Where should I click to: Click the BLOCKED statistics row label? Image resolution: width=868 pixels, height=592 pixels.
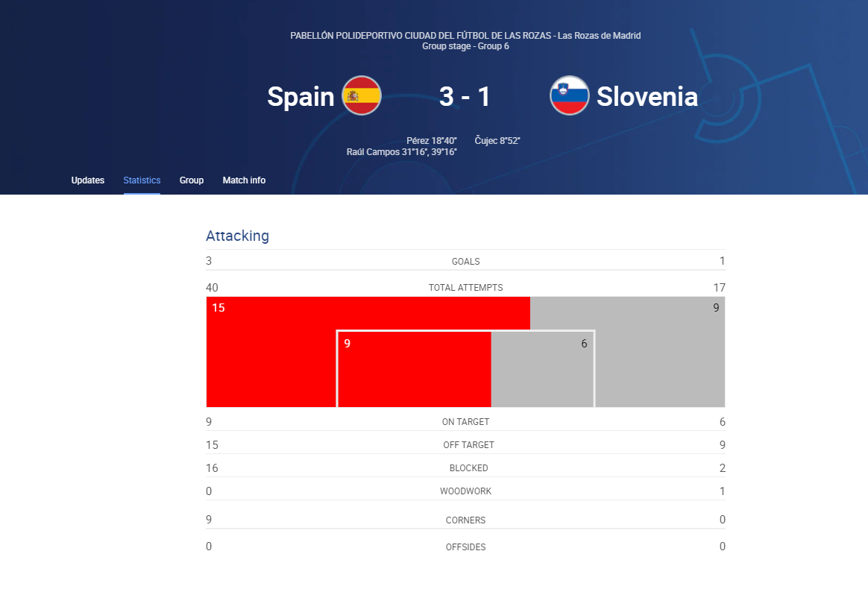click(468, 468)
